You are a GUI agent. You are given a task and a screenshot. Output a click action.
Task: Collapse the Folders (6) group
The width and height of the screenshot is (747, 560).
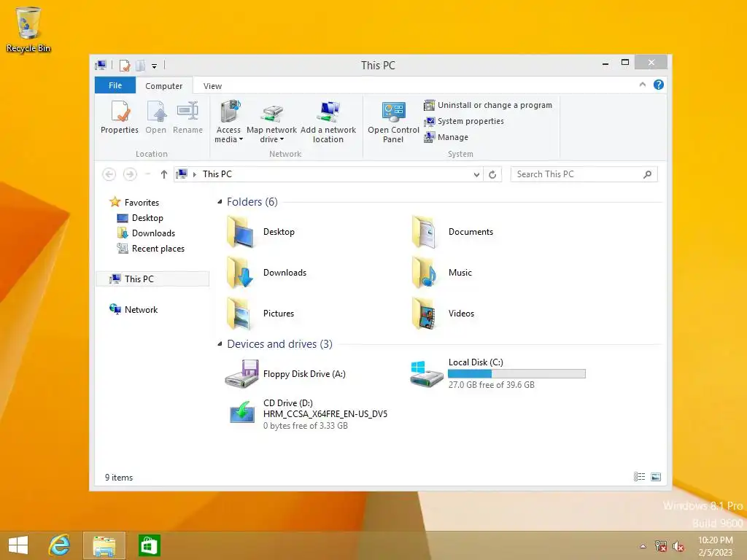[220, 202]
